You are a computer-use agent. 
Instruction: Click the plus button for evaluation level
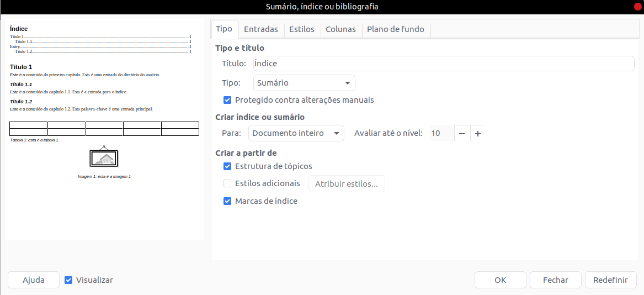click(478, 133)
